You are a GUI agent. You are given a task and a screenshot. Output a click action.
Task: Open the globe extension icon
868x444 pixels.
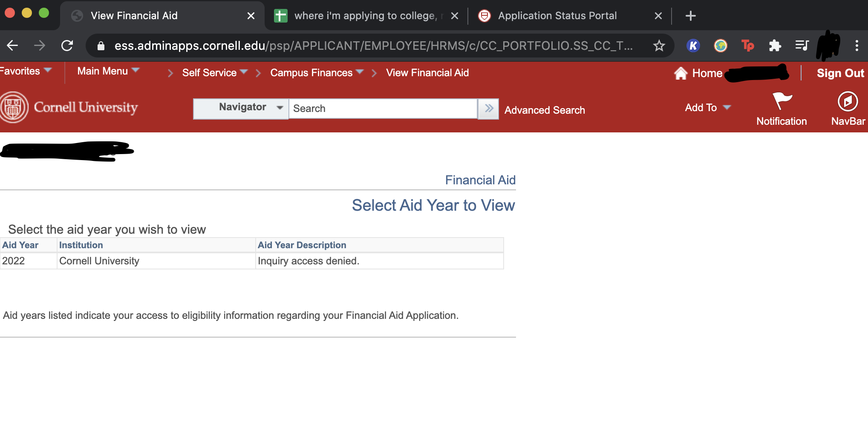point(721,46)
